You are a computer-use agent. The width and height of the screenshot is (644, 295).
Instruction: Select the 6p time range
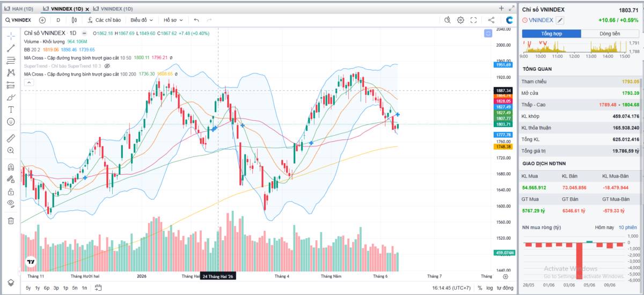(x=47, y=288)
